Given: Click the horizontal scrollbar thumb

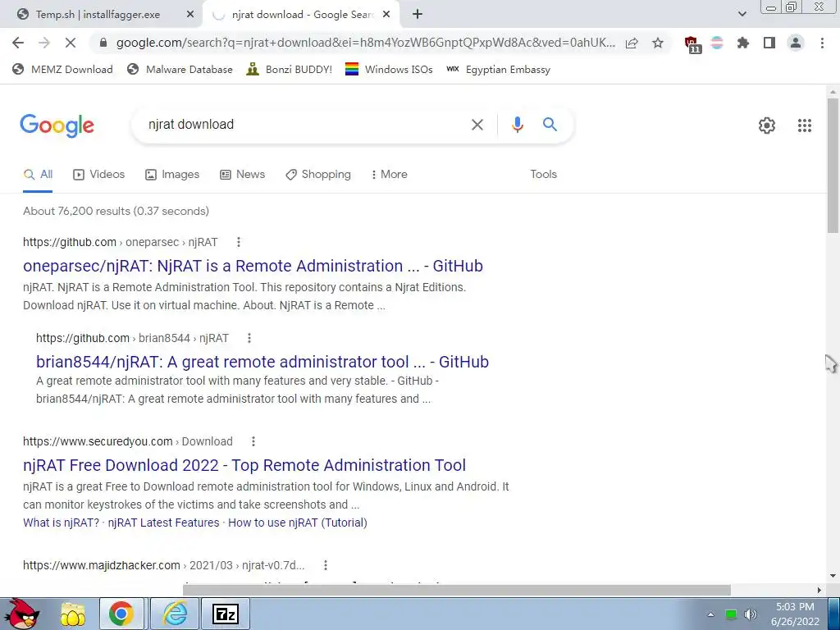Looking at the screenshot, I should coord(456,590).
